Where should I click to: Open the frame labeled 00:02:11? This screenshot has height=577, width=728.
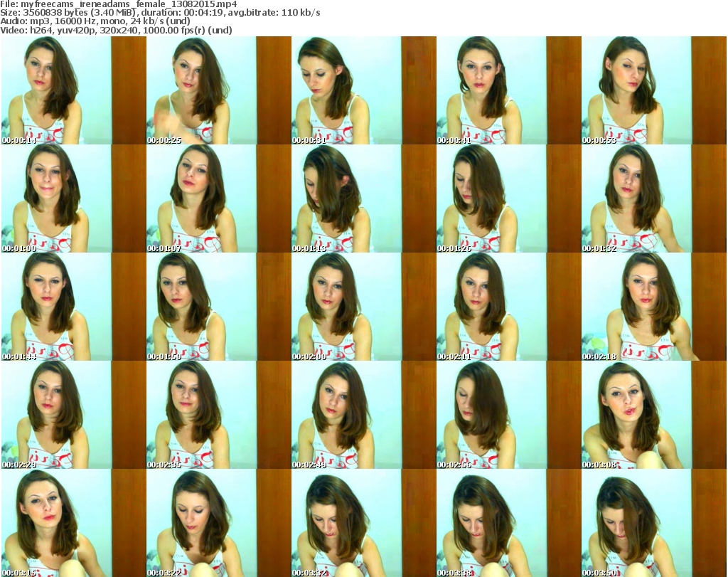509,307
